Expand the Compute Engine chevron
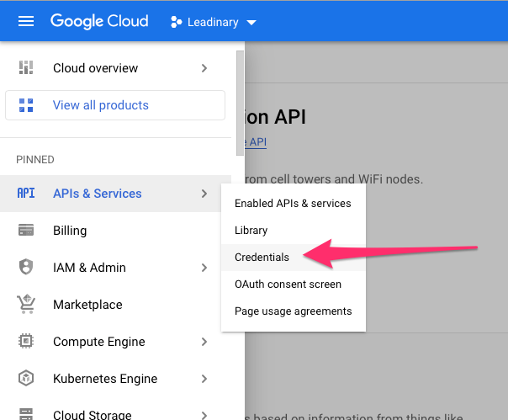Viewport: 508px width, 420px height. 204,342
